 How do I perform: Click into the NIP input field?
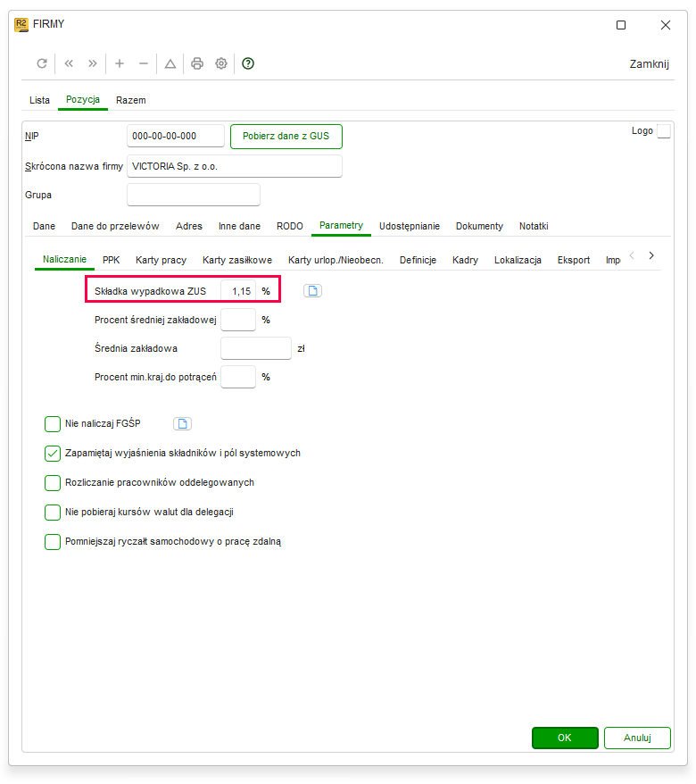pos(176,136)
